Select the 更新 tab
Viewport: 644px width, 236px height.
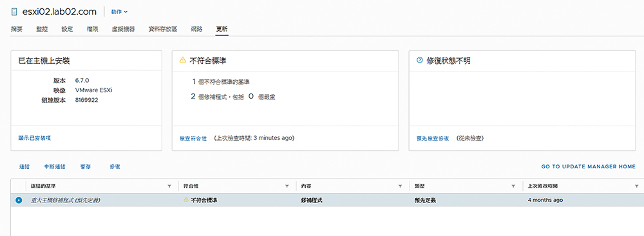[x=222, y=29]
